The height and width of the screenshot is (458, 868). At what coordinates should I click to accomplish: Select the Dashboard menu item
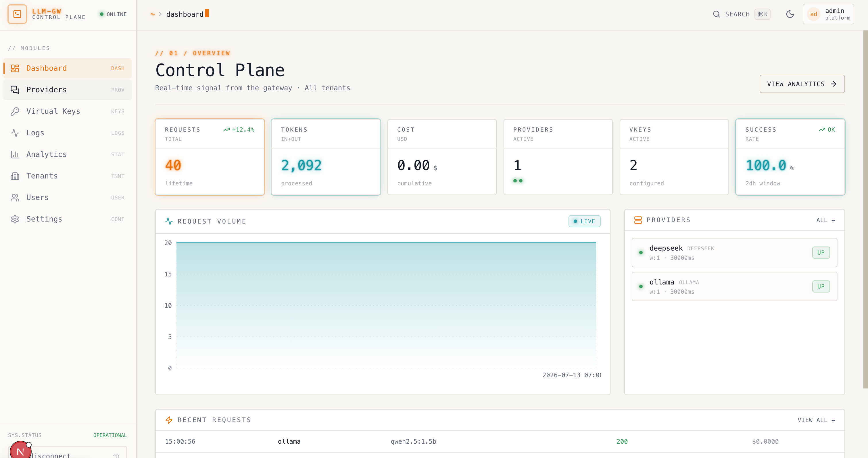tap(67, 68)
